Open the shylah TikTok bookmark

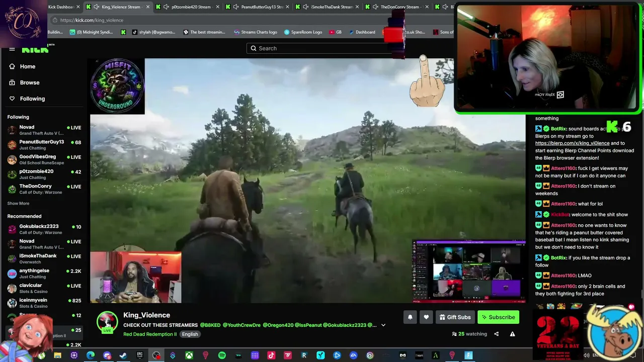(153, 32)
